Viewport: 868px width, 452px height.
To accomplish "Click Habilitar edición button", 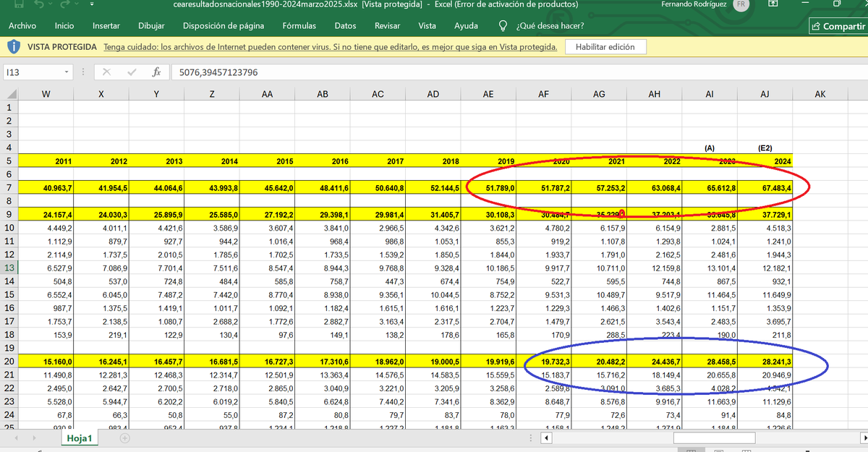I will point(605,47).
